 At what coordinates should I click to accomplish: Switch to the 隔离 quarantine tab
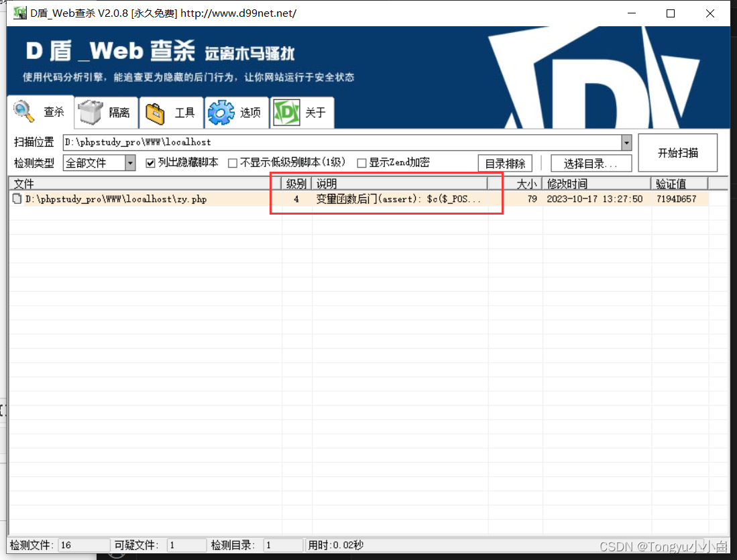tap(106, 113)
